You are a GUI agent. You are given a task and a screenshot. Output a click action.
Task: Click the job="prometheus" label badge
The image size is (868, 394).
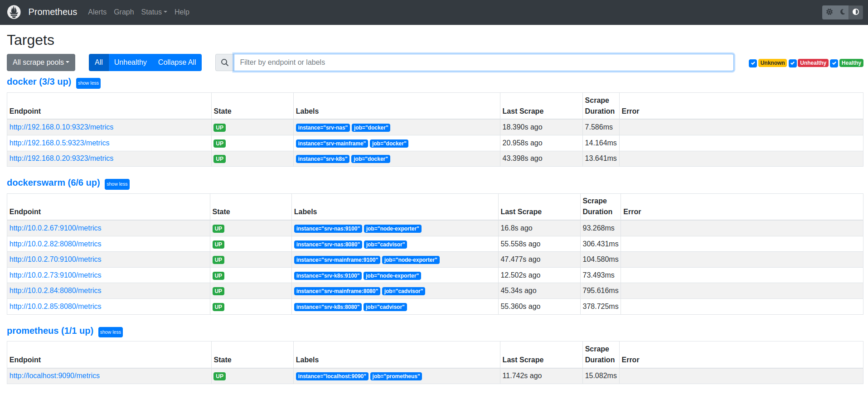pos(396,376)
